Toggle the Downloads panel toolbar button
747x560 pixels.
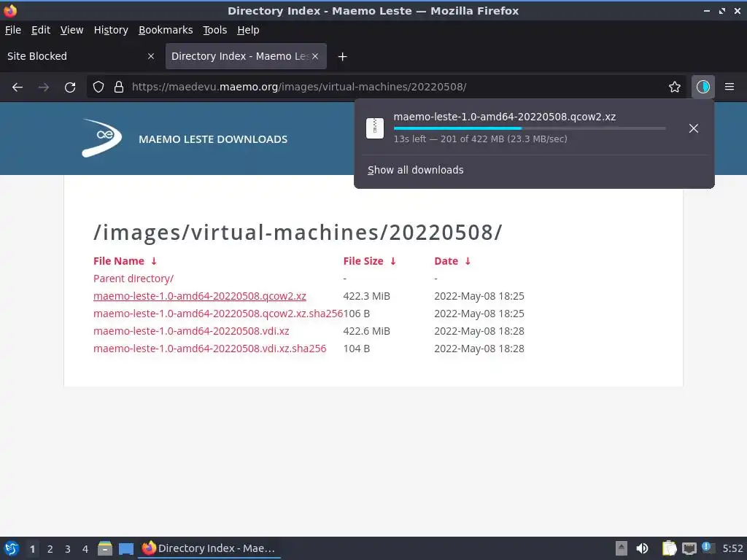(703, 87)
